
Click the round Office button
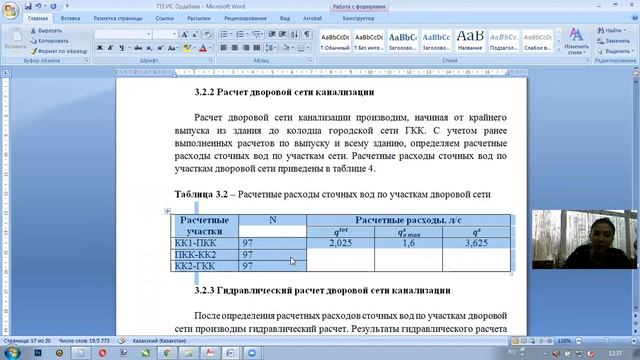10,11
